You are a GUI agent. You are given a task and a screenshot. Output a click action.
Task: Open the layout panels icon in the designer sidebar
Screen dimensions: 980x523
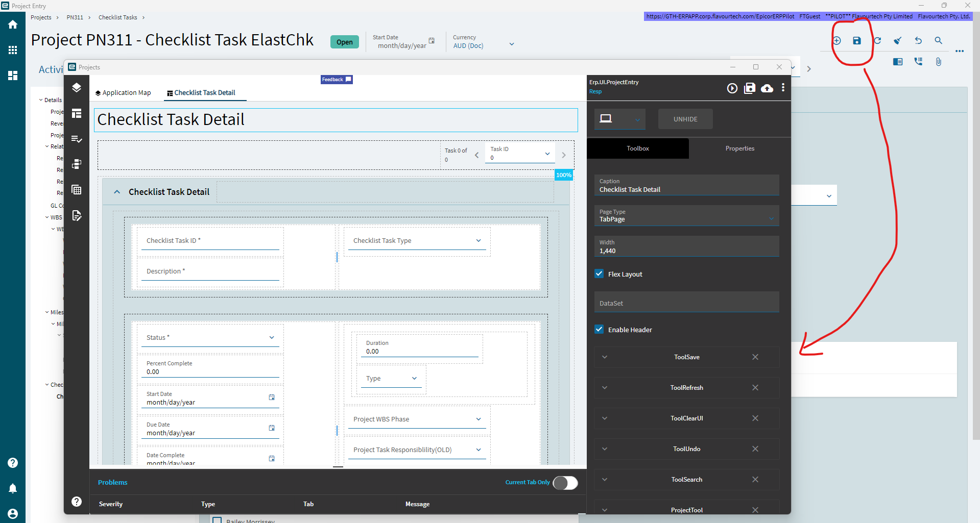point(77,113)
